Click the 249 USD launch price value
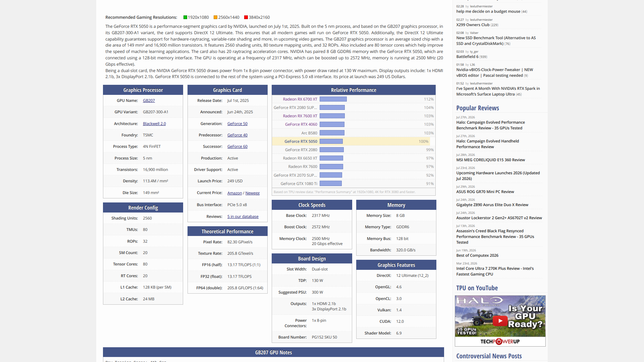The height and width of the screenshot is (362, 644). point(235,181)
